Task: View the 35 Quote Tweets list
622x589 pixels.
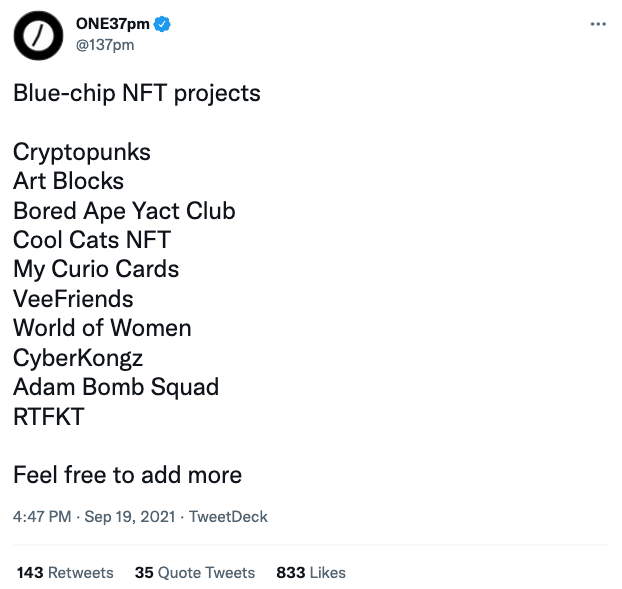Action: click(x=195, y=573)
